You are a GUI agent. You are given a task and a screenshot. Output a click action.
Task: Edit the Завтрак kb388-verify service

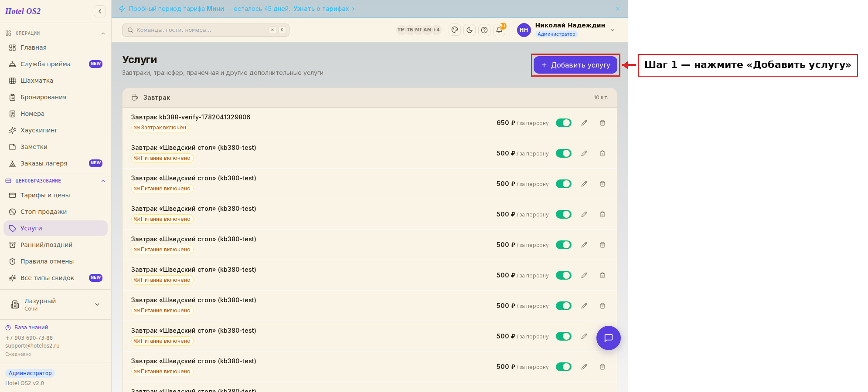[584, 123]
